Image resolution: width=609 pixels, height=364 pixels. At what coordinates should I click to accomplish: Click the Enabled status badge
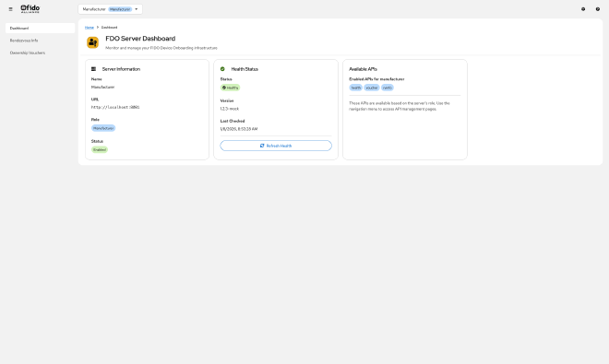tap(100, 150)
